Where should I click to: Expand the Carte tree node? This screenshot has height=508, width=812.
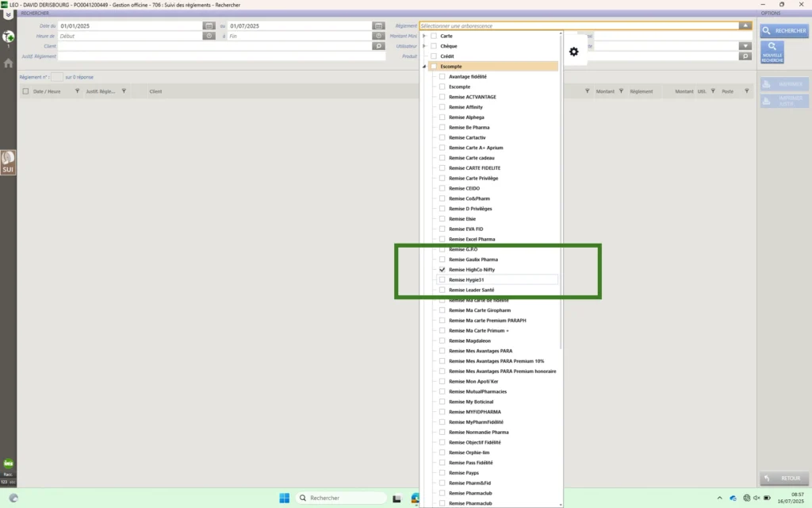coord(425,36)
